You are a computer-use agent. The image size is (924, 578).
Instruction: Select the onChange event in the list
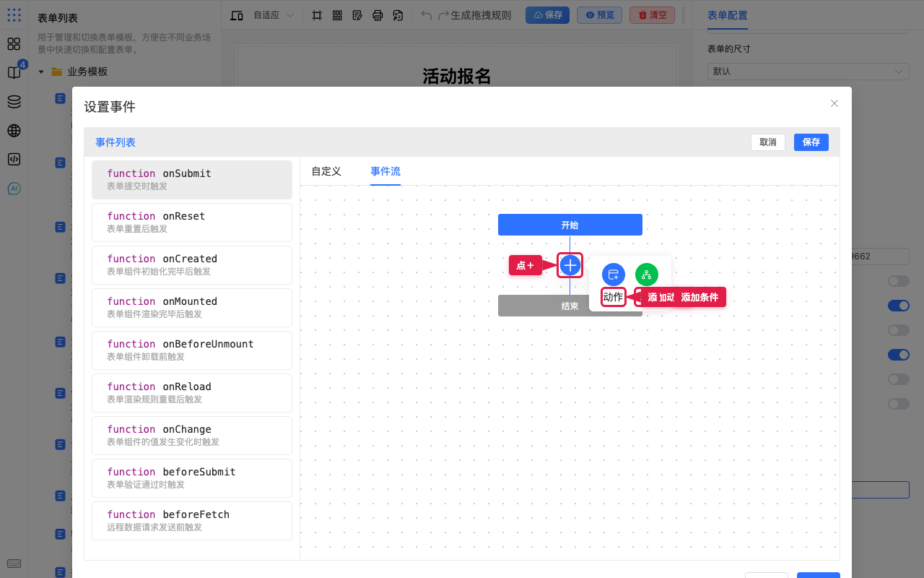192,436
